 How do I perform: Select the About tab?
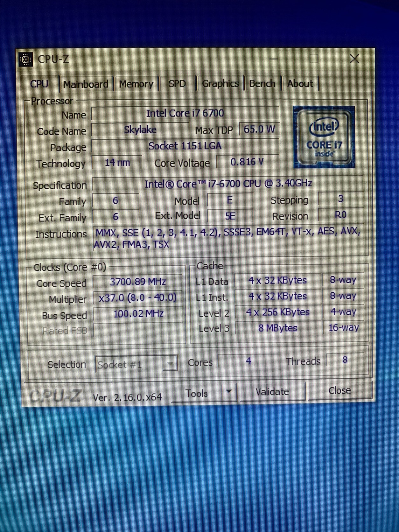pyautogui.click(x=300, y=83)
